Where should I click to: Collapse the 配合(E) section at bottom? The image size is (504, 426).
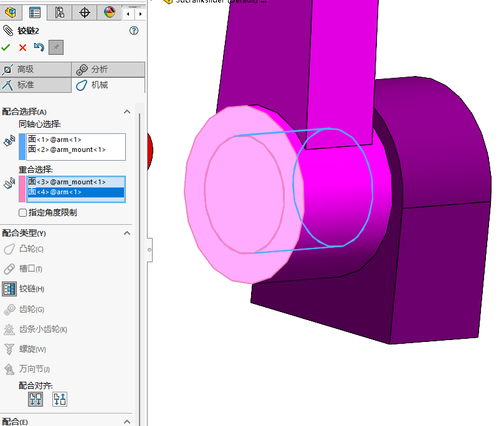(x=127, y=422)
